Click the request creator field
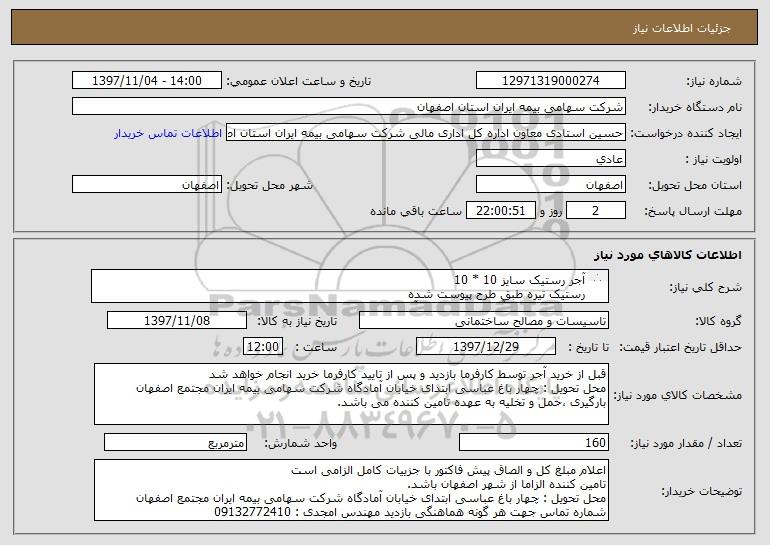Image resolution: width=770 pixels, height=545 pixels. coord(426,133)
